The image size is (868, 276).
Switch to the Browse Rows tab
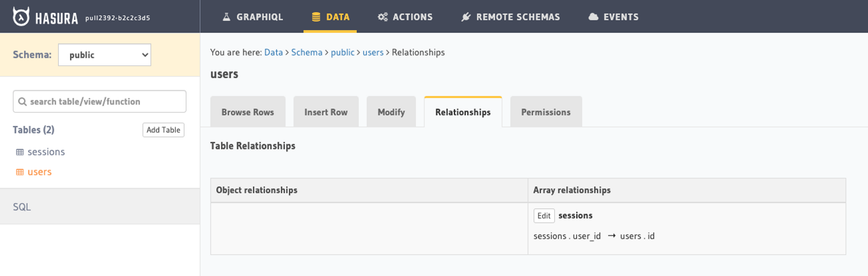pyautogui.click(x=248, y=112)
